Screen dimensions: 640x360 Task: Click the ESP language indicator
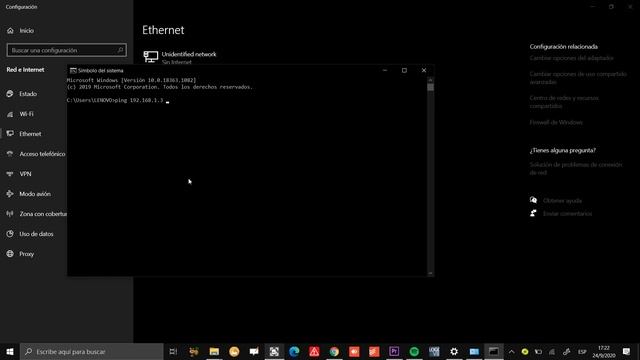pyautogui.click(x=582, y=351)
